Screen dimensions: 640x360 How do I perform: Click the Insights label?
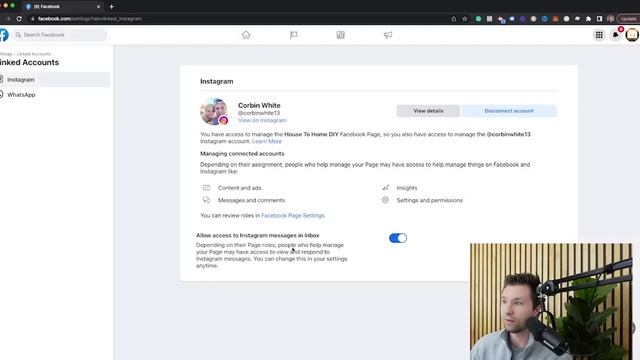coord(407,188)
